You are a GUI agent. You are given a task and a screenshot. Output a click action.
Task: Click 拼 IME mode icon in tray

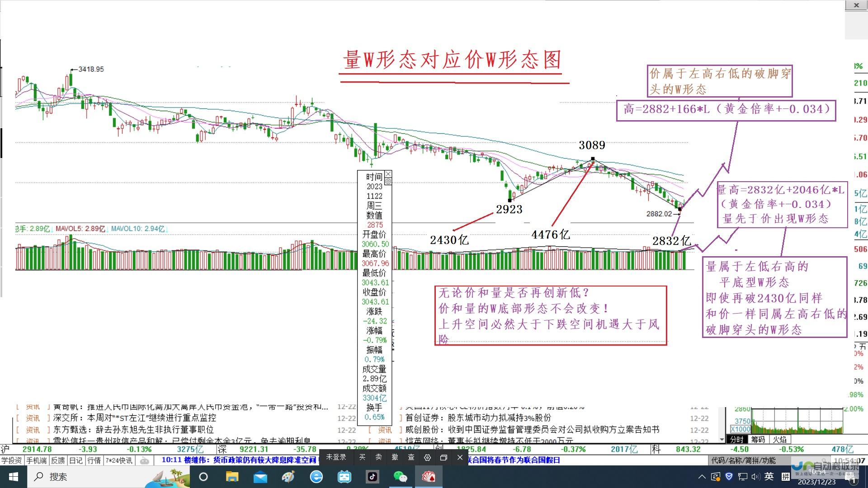coord(786,476)
